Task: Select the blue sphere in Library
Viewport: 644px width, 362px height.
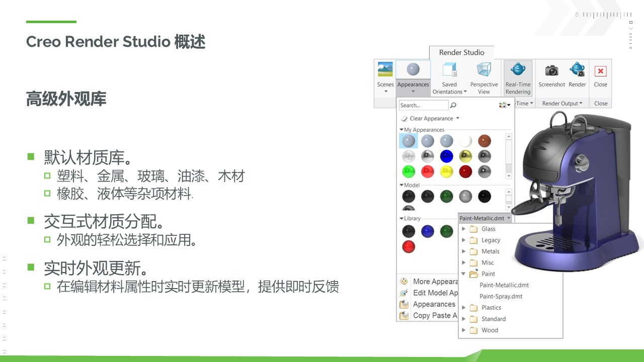Action: tap(428, 231)
